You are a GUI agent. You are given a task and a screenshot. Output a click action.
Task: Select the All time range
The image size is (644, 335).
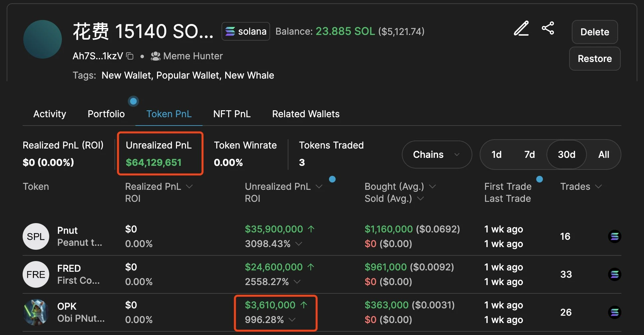pyautogui.click(x=603, y=155)
